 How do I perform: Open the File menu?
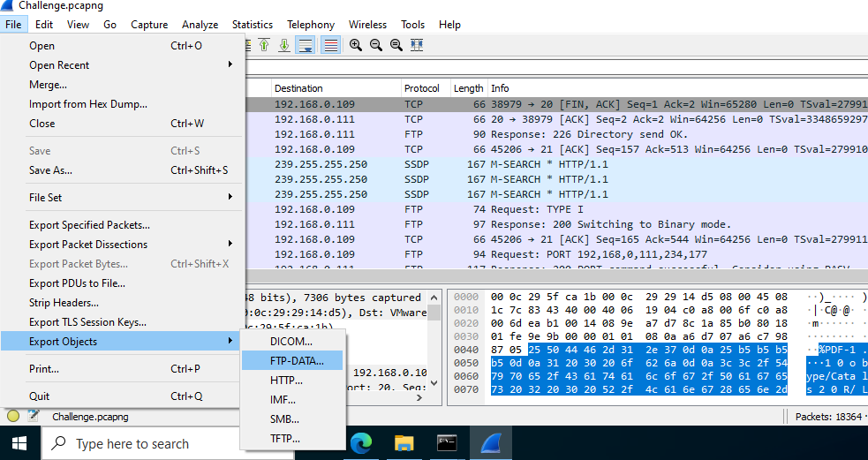[13, 25]
